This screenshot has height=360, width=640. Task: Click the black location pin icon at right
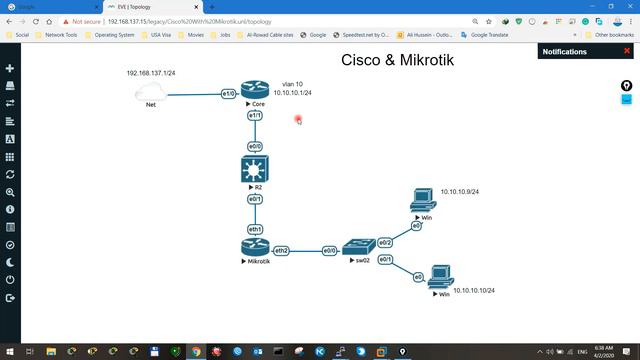click(x=627, y=85)
